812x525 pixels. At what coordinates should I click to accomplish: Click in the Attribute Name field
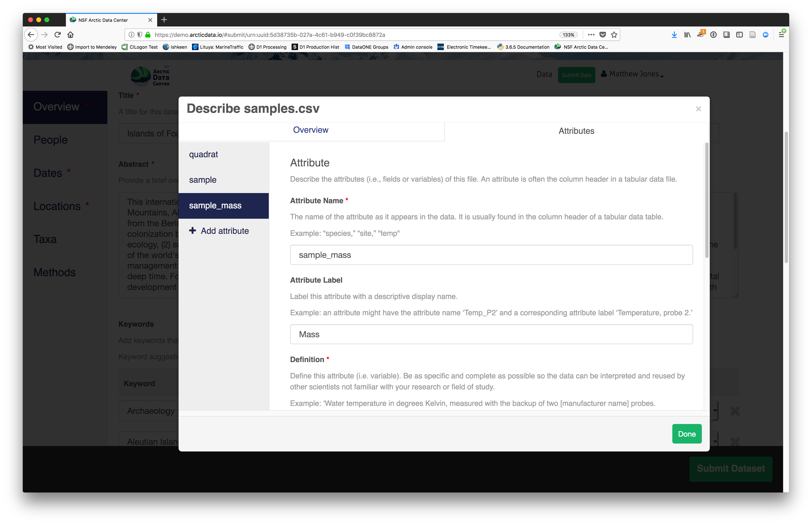click(x=491, y=255)
